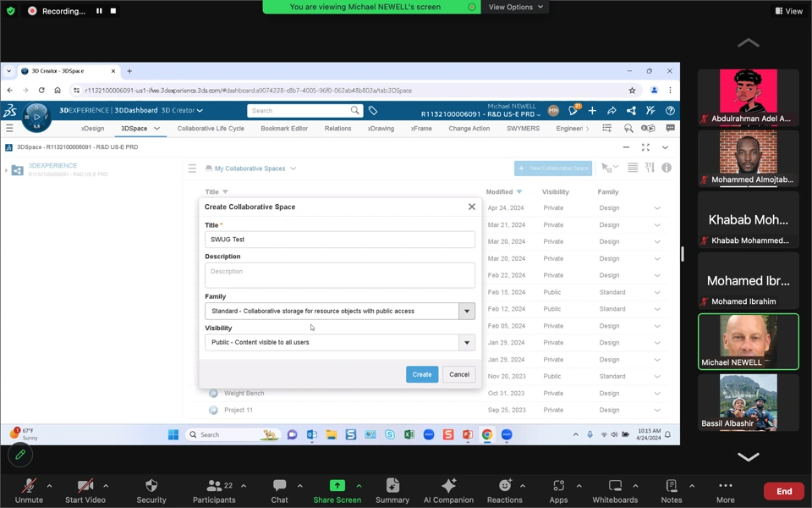The height and width of the screenshot is (508, 812).
Task: Click the list menu icon beside My Collaborative Spaces
Action: 192,168
